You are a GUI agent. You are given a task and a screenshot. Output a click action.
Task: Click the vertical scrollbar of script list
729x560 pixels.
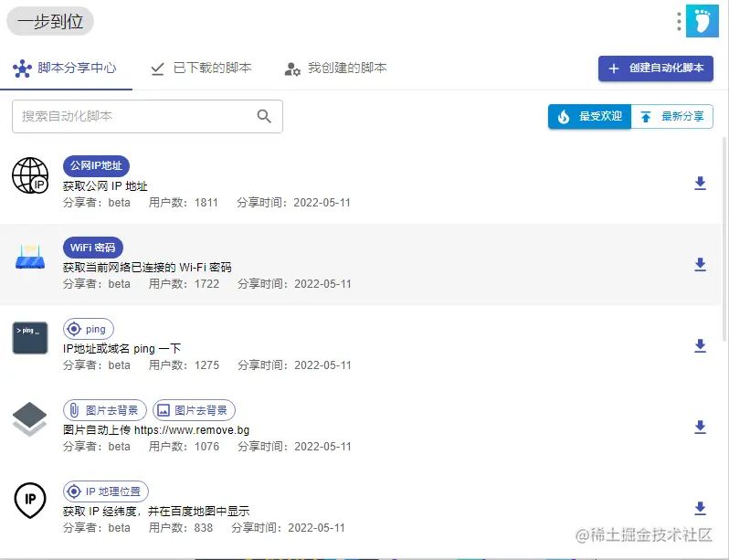724,238
